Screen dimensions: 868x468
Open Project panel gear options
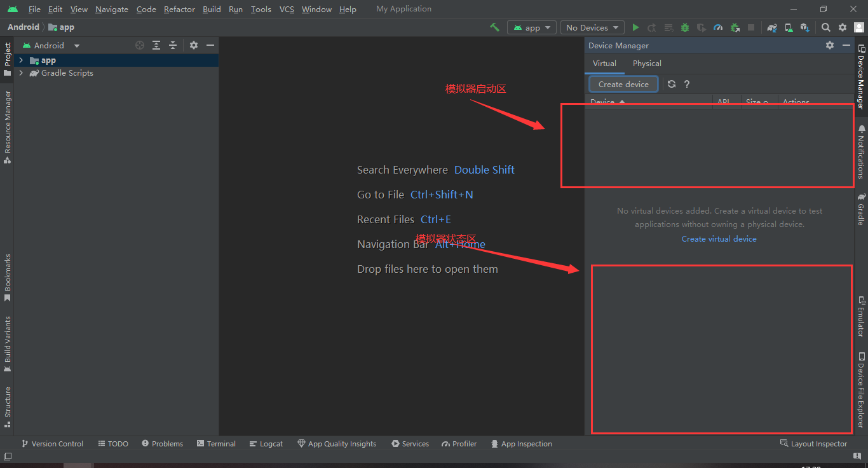pos(194,45)
